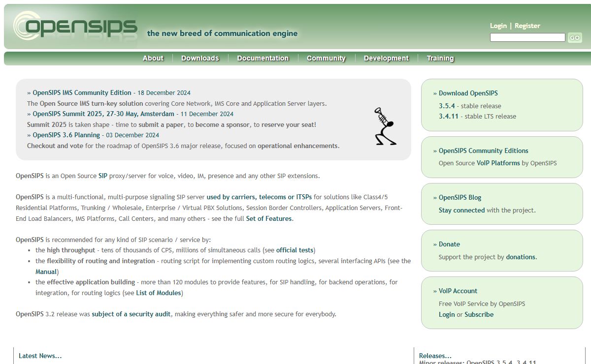
Task: Download version 3.4.11 stable LTS release
Action: pyautogui.click(x=449, y=116)
